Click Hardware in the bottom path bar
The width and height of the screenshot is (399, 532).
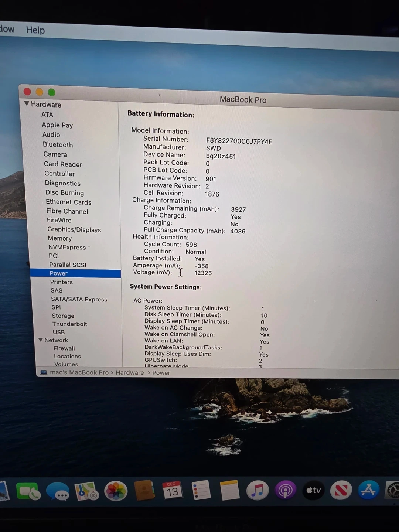tap(130, 372)
